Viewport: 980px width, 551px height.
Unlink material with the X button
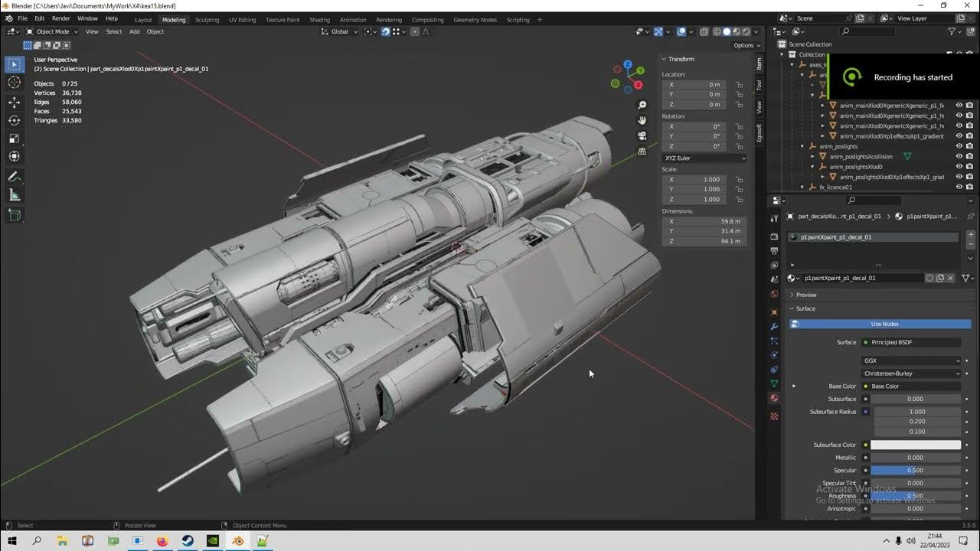(x=951, y=278)
